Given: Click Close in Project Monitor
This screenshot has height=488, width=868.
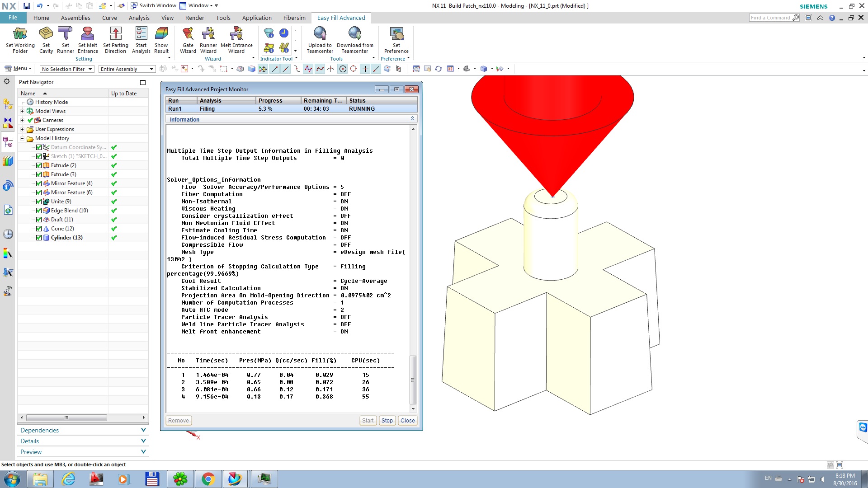Looking at the screenshot, I should tap(407, 421).
